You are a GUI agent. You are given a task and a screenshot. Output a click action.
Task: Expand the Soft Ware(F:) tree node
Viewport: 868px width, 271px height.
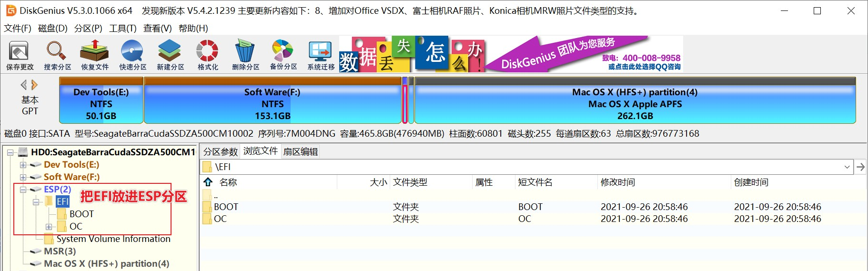click(23, 177)
